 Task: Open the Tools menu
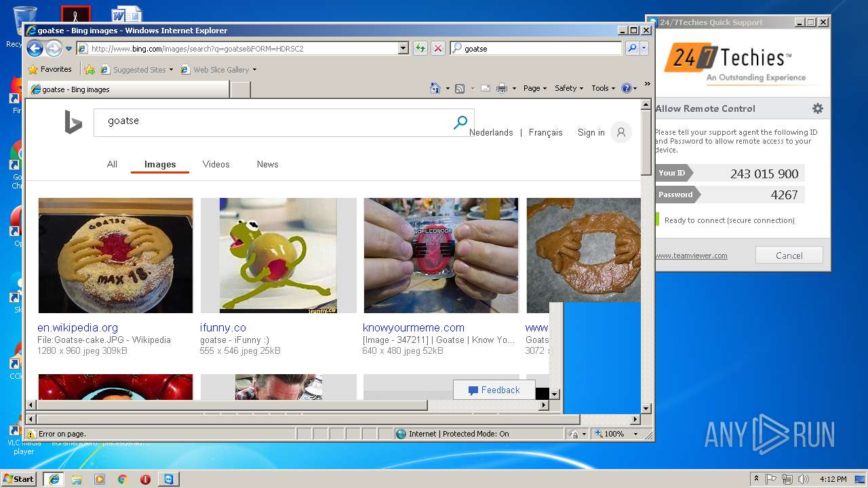[603, 88]
